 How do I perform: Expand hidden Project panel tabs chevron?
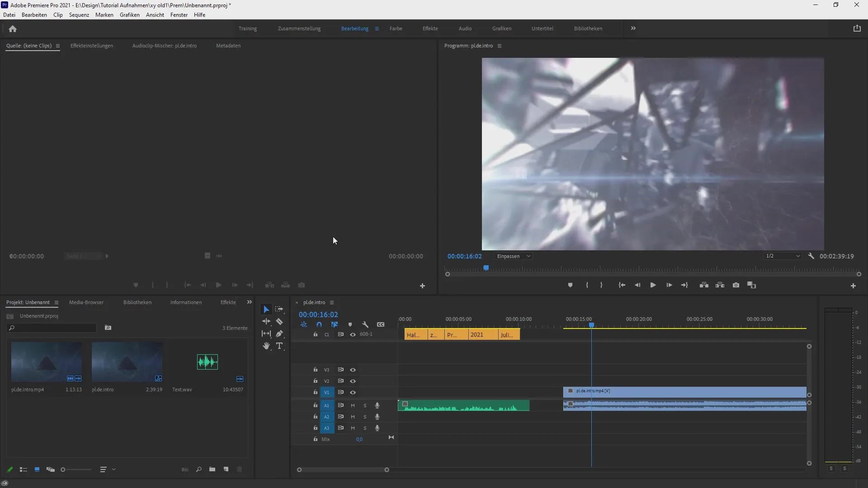[249, 302]
